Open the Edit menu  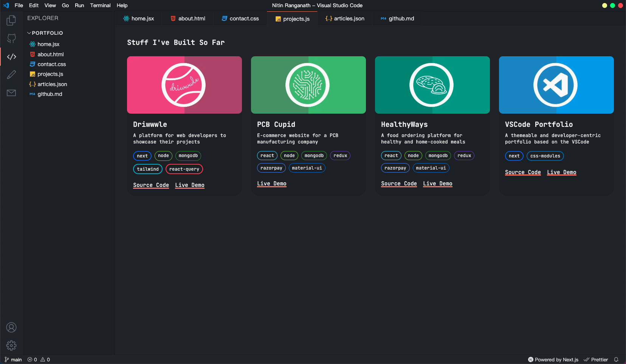pyautogui.click(x=34, y=5)
